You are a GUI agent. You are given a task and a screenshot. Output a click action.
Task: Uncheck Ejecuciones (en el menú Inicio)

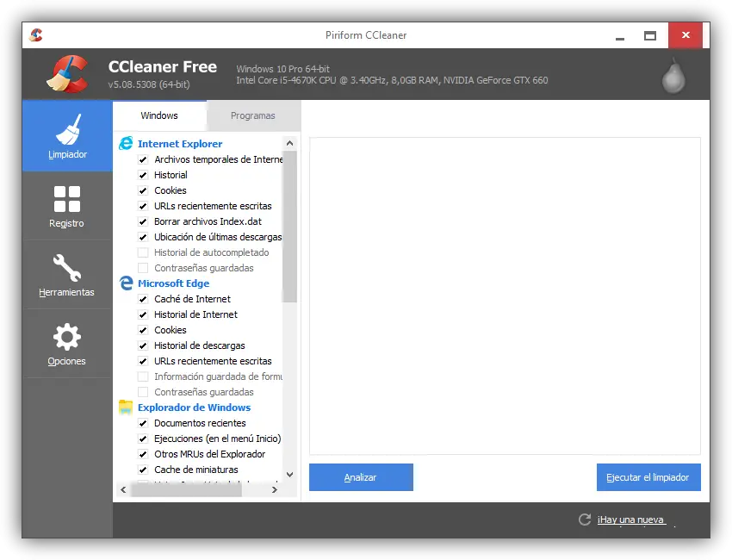(x=143, y=439)
